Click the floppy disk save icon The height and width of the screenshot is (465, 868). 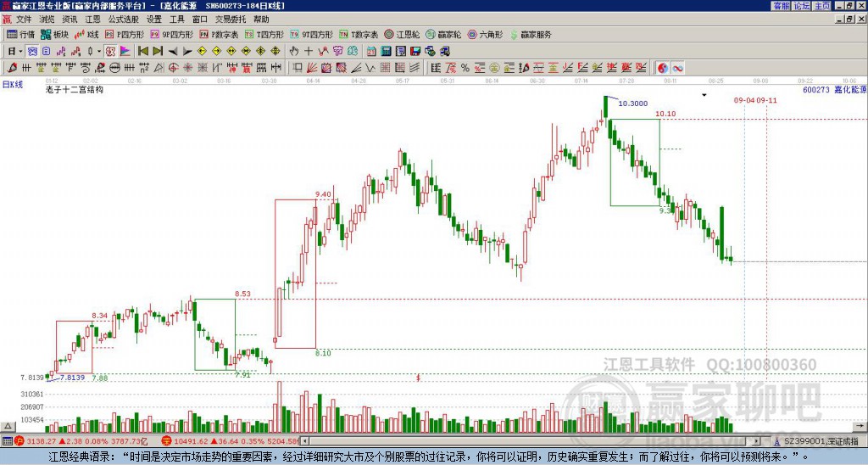[415, 52]
